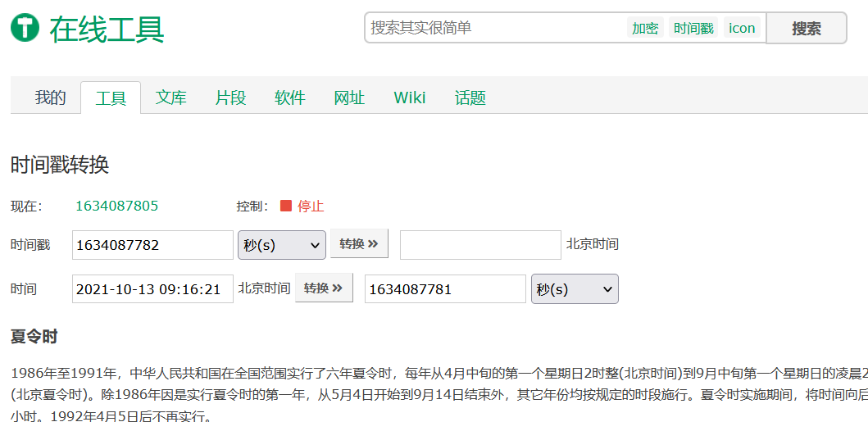The height and width of the screenshot is (422, 868).
Task: Click the empty 北京时间 result field
Action: (480, 245)
